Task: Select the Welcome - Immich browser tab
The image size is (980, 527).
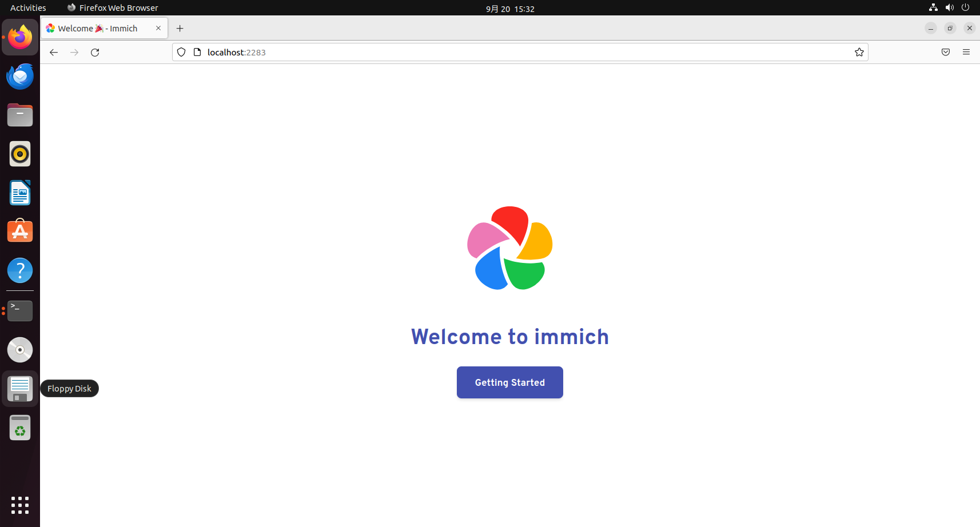Action: (x=104, y=28)
